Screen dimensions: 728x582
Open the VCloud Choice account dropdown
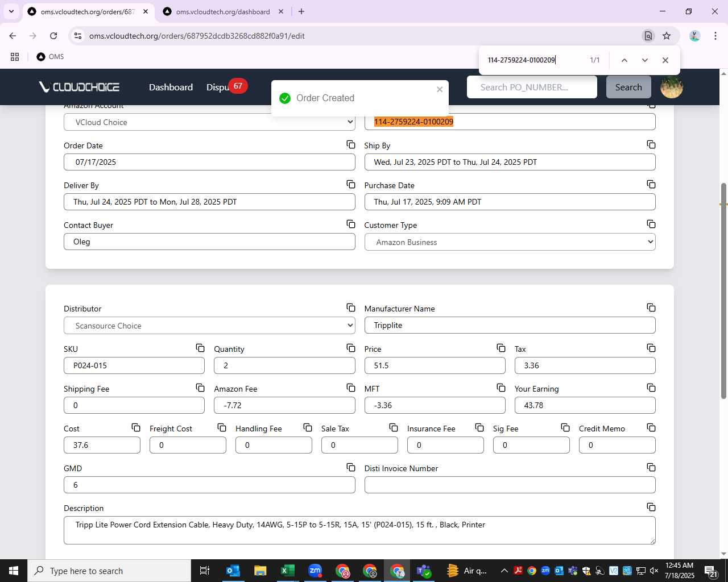209,122
